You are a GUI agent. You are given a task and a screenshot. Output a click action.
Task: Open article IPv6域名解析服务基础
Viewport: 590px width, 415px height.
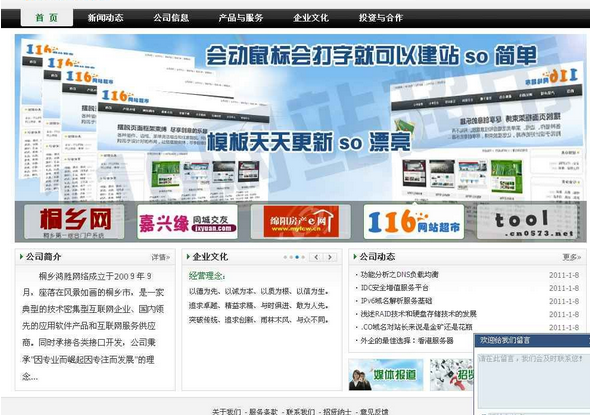click(x=396, y=301)
